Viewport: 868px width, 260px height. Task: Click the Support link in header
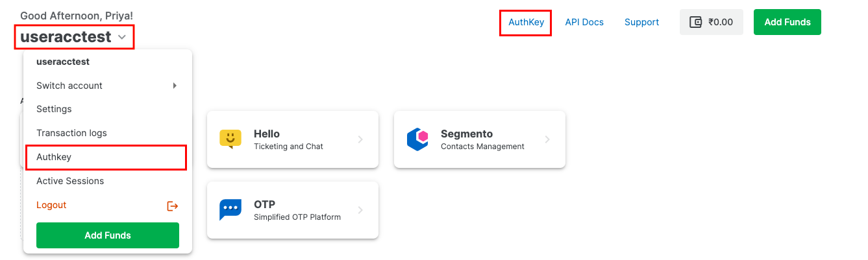(x=641, y=22)
